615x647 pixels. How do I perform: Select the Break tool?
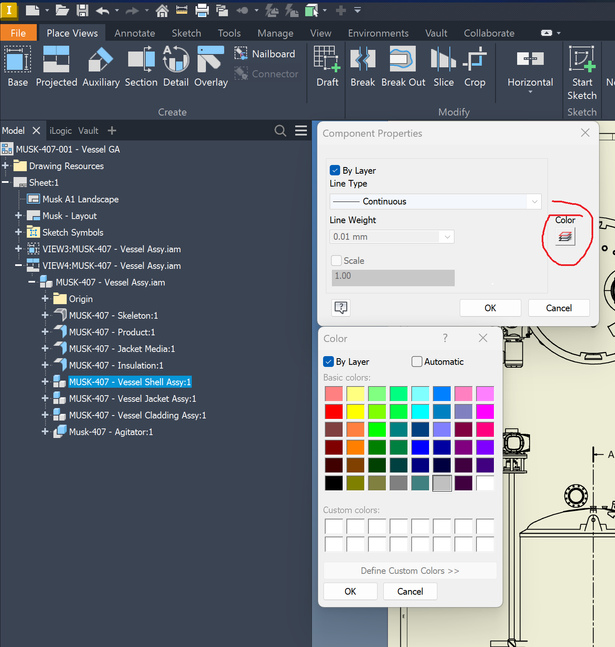point(362,66)
